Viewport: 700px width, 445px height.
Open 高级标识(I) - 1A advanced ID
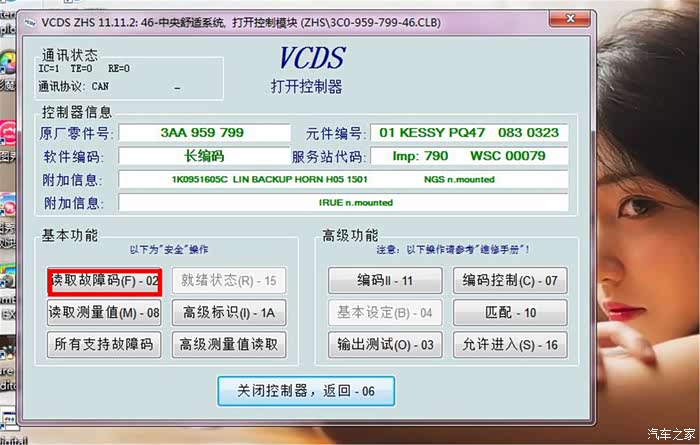coord(229,312)
